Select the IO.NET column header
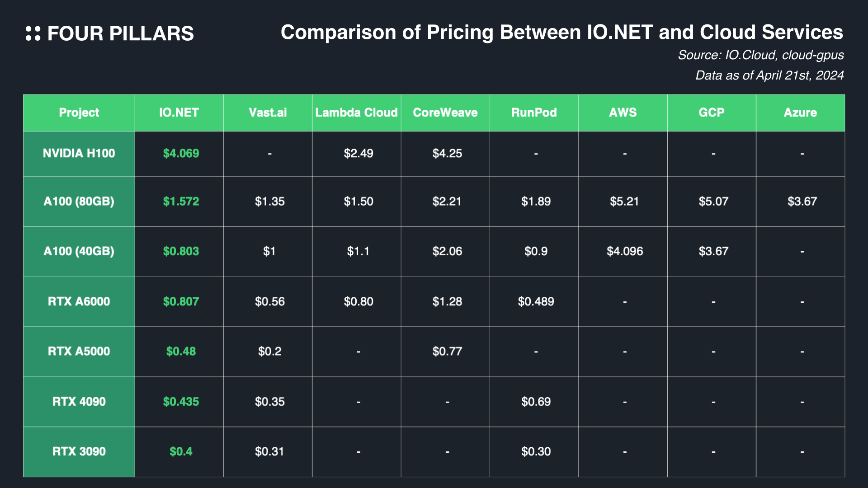Screen dimensions: 868x488 [179, 113]
